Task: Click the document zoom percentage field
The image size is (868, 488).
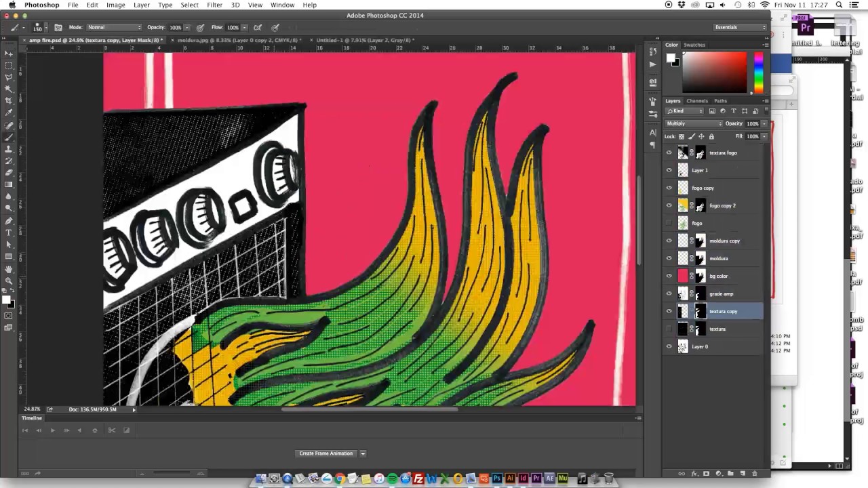Action: tap(32, 409)
